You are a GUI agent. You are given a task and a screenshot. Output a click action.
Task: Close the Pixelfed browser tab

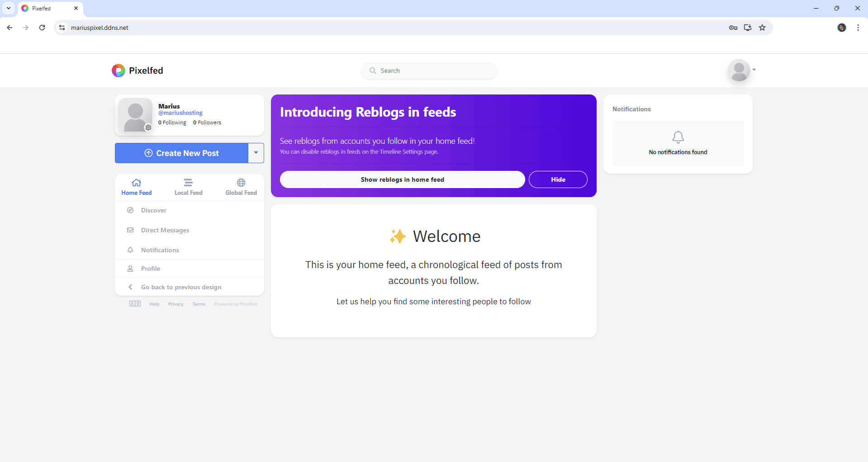coord(76,8)
